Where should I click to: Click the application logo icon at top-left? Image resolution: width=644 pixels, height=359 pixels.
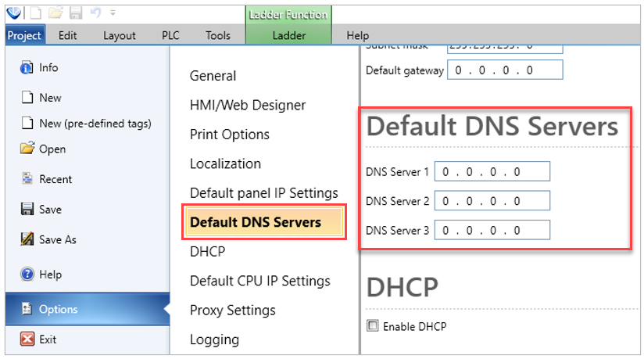15,13
